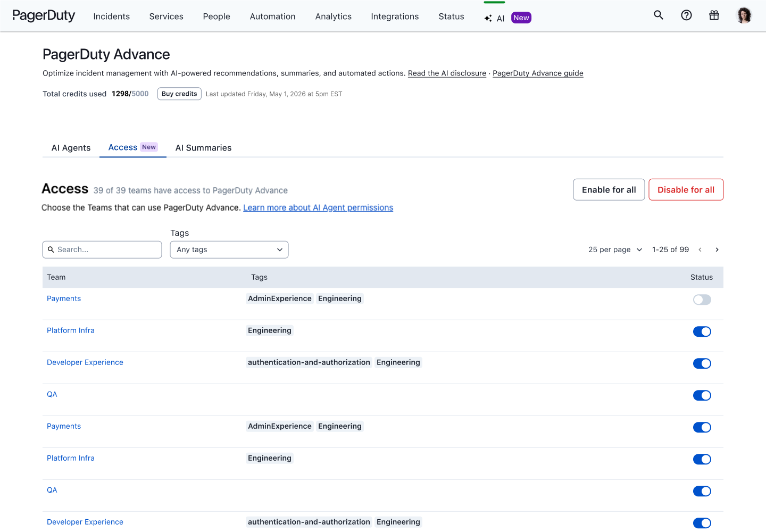The image size is (766, 532).
Task: Click authentication-and-authorization tag in first Developer Experience row
Action: pyautogui.click(x=309, y=362)
